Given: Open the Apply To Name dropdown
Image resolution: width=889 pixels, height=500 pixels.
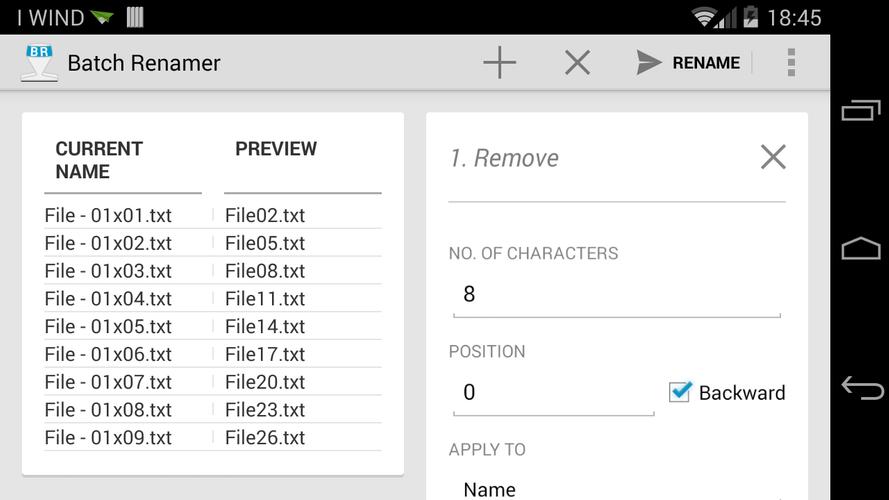Looking at the screenshot, I should pos(616,488).
